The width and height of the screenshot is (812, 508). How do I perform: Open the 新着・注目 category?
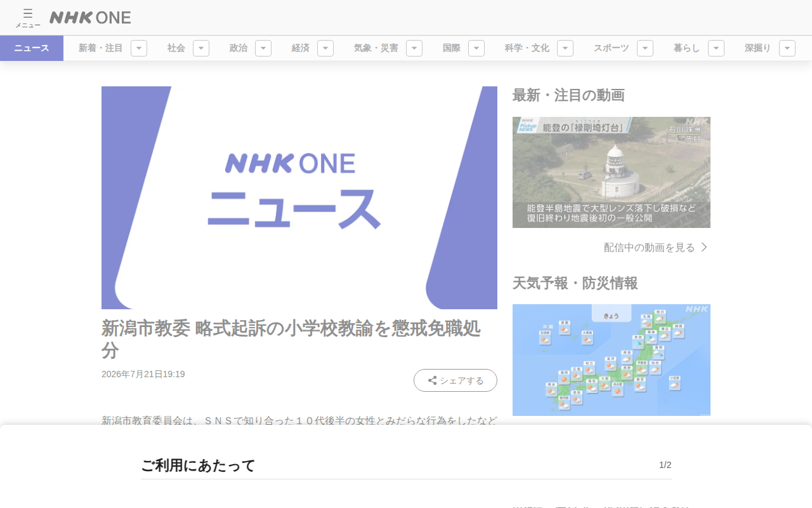pos(101,48)
